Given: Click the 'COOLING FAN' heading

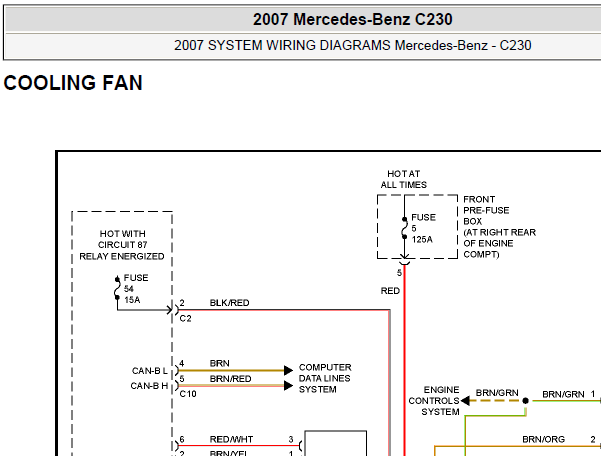Looking at the screenshot, I should tap(73, 83).
